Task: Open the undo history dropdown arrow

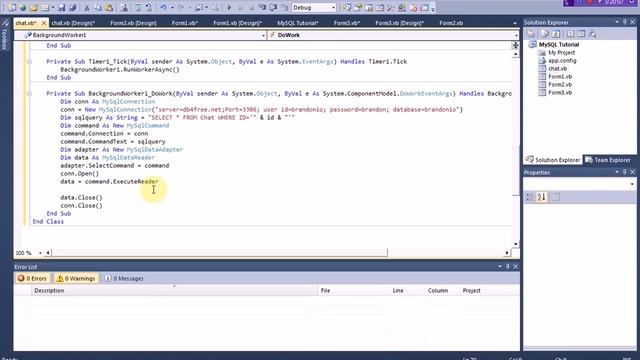Action: point(172,8)
